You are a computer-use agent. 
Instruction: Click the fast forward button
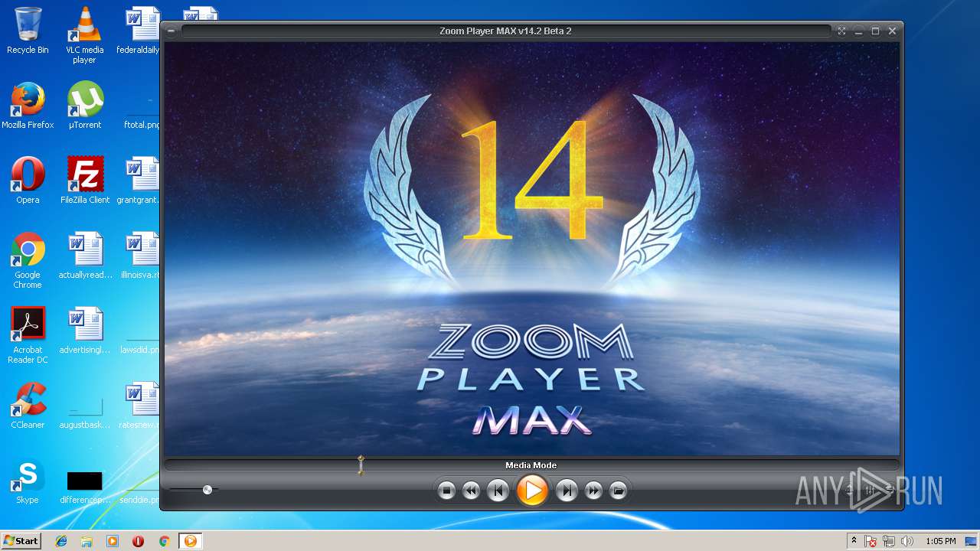[x=593, y=491]
